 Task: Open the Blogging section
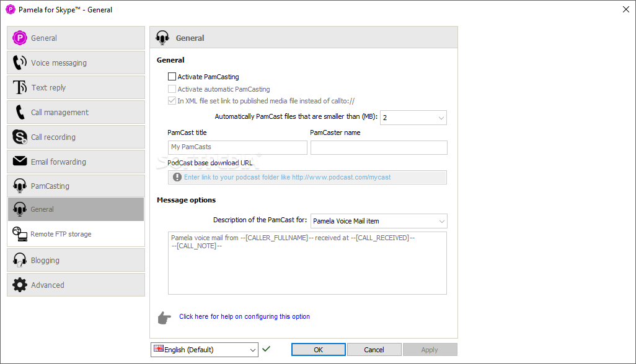76,260
